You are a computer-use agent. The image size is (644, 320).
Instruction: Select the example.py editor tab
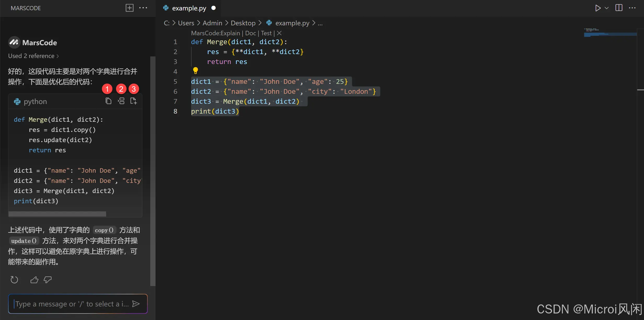coord(189,8)
